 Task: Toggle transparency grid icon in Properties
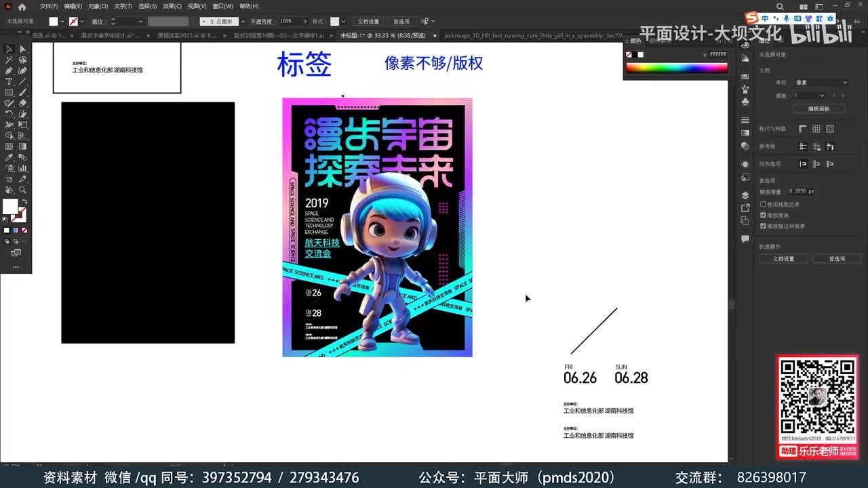point(830,129)
